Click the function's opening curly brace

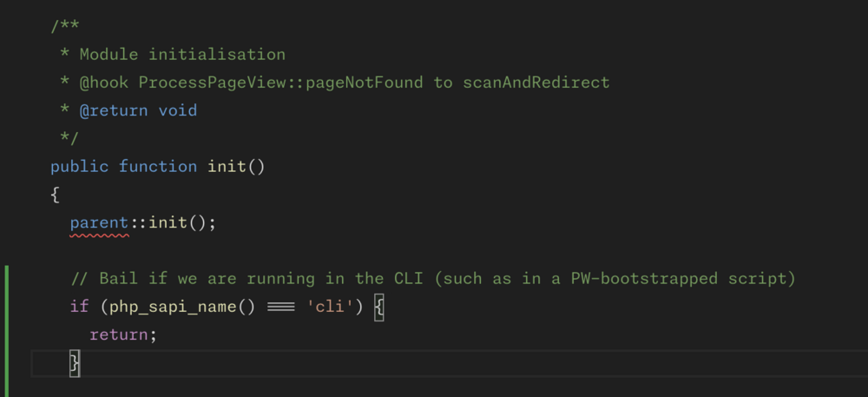pyautogui.click(x=55, y=195)
